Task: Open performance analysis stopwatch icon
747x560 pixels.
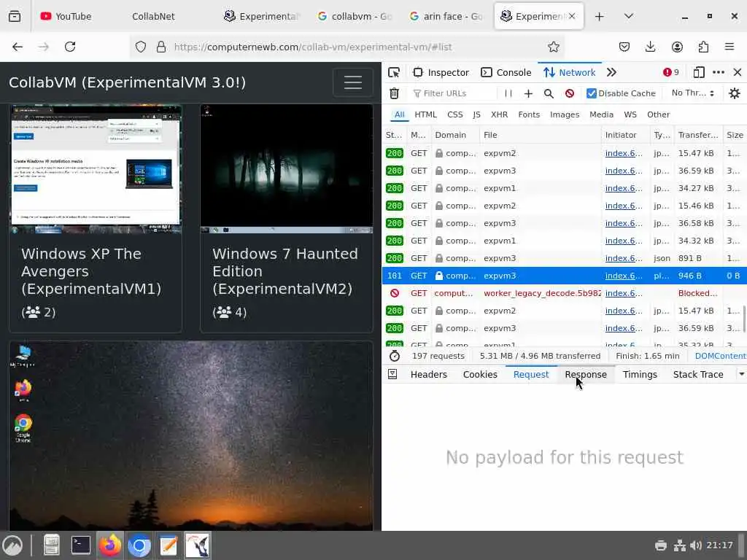Action: click(395, 356)
